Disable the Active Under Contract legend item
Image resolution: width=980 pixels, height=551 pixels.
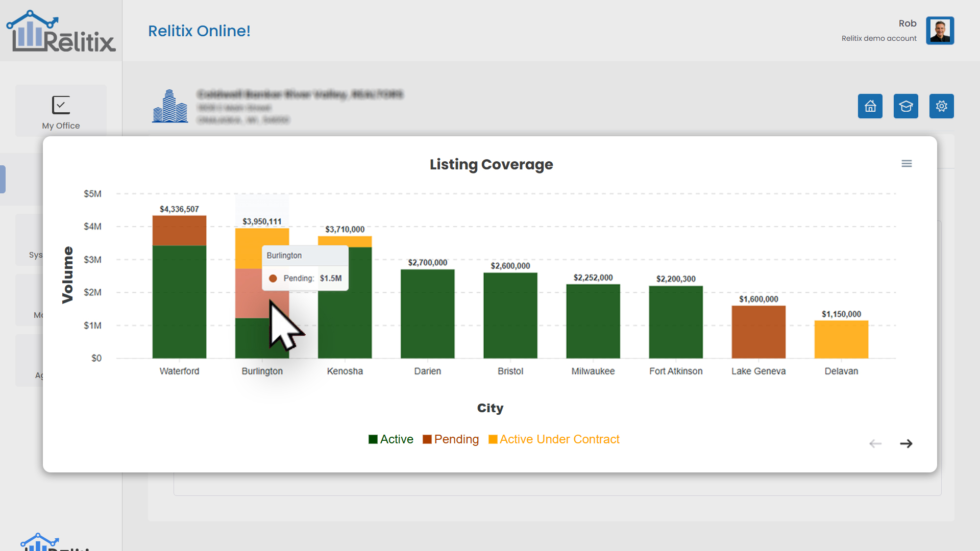[554, 439]
